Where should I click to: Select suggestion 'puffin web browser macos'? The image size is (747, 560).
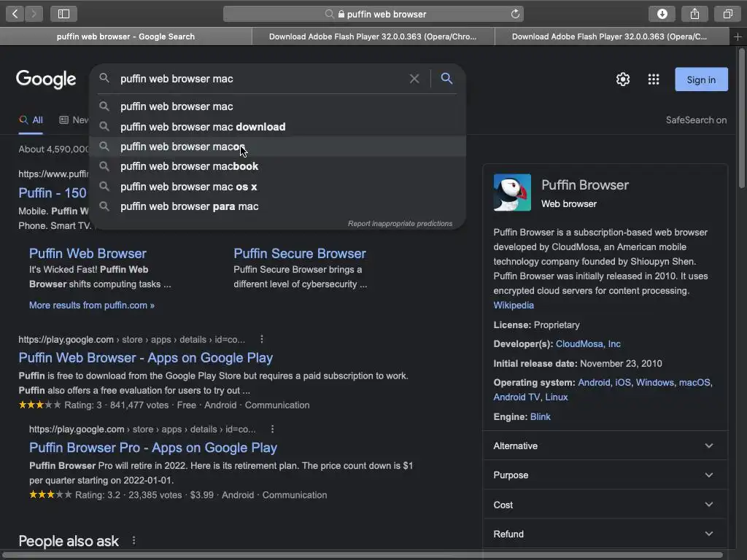(277, 147)
